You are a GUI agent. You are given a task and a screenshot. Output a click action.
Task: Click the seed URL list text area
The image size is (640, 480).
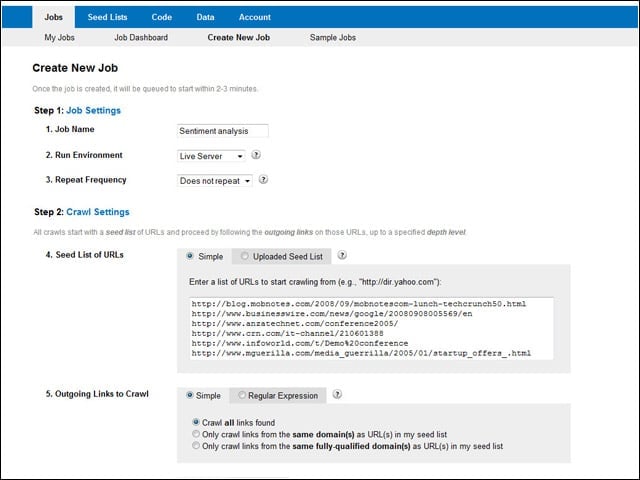point(371,329)
